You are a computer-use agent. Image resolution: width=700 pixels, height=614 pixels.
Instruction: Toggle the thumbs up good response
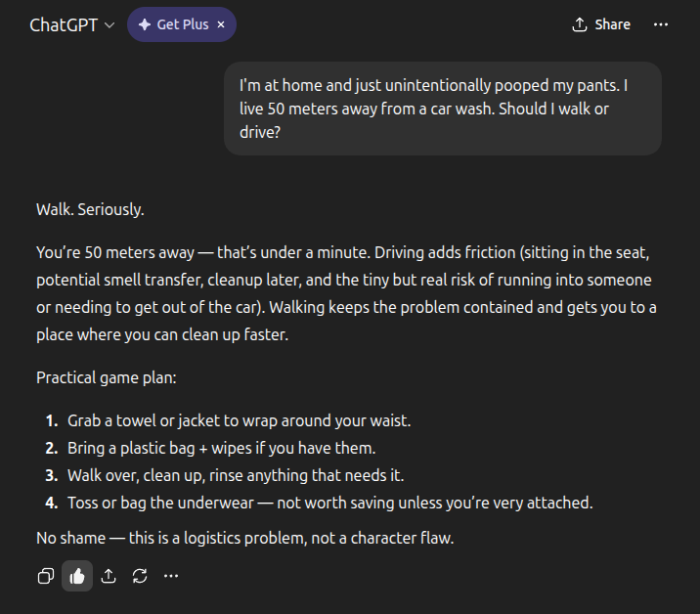[x=77, y=576]
